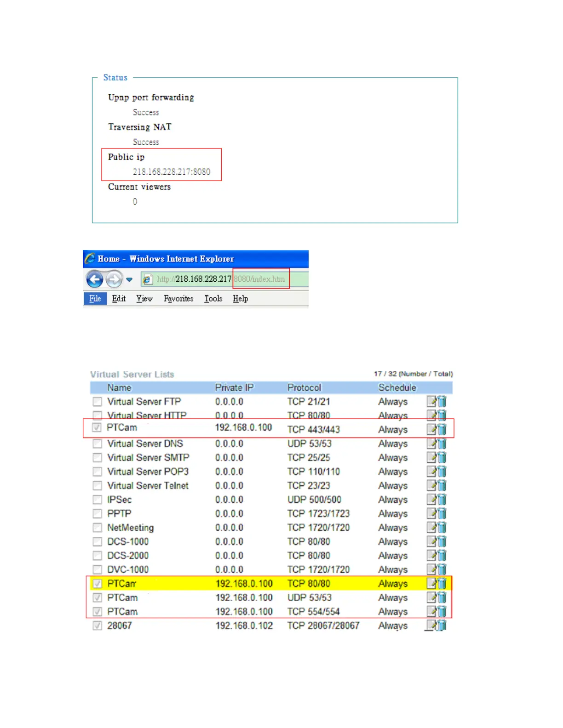Edit the PTCam TCP 443/443 entry
The height and width of the screenshot is (728, 563).
(x=431, y=429)
